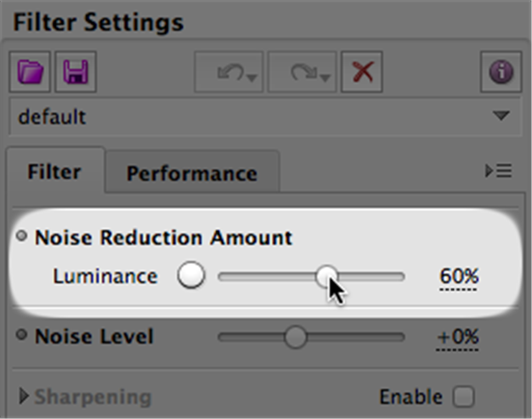Toggle the Noise Level bullet
The height and width of the screenshot is (419, 532).
pyautogui.click(x=21, y=337)
